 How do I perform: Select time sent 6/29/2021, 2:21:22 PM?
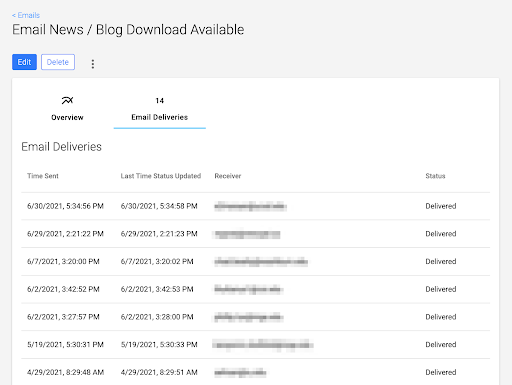tap(65, 234)
